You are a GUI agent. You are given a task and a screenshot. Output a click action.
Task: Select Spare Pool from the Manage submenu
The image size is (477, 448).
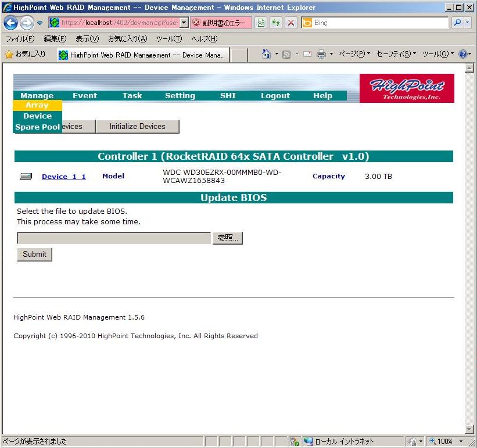(37, 127)
